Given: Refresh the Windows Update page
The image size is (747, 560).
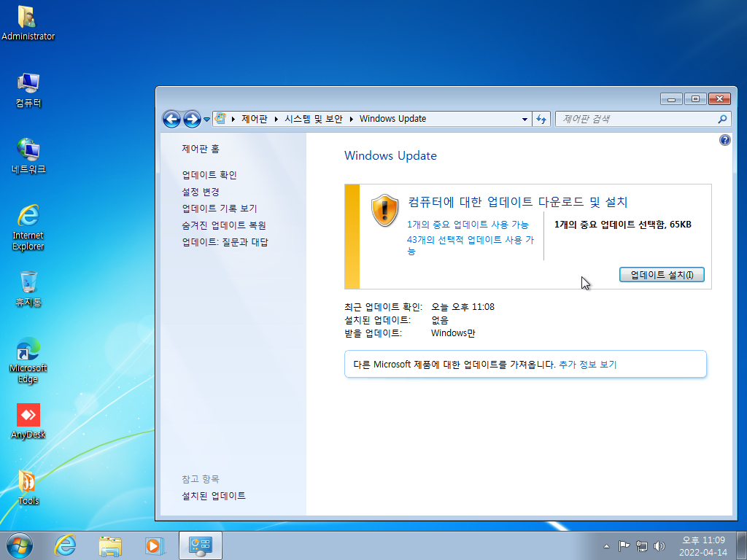Looking at the screenshot, I should click(x=541, y=119).
